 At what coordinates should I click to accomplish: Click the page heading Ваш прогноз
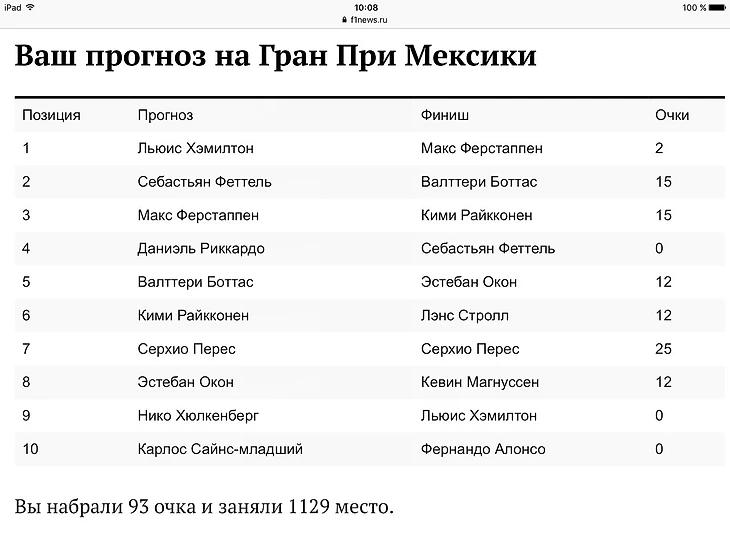276,56
